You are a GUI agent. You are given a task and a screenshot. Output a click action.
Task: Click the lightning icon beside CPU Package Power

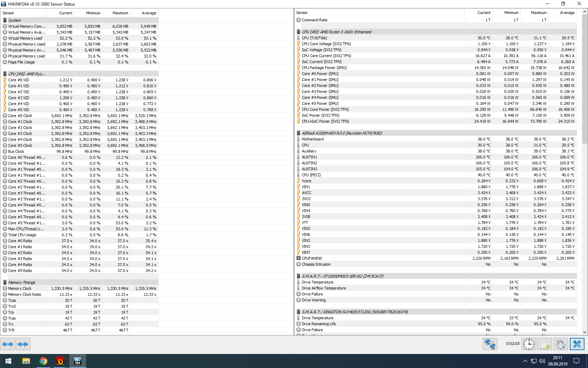click(299, 68)
